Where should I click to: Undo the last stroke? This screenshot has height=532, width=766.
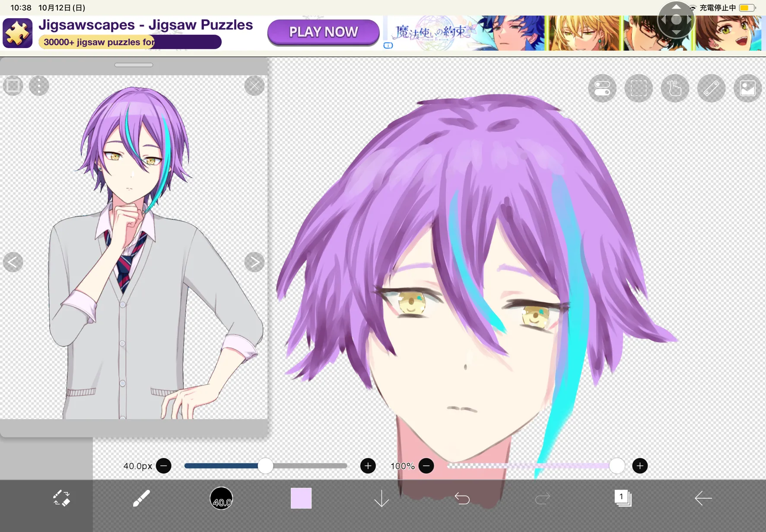[x=462, y=499]
